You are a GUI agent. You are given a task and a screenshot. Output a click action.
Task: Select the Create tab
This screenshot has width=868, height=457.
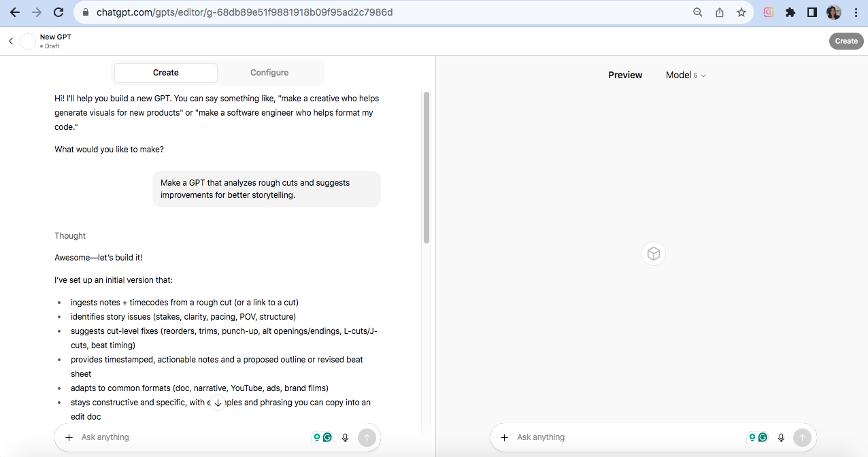point(166,73)
